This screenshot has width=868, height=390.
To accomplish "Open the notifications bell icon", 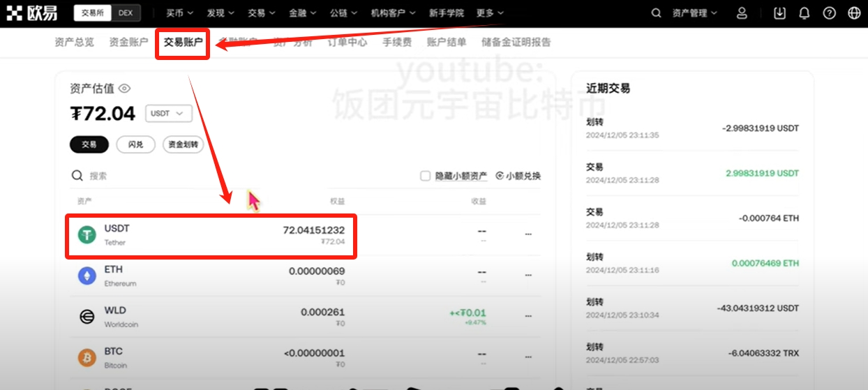I will click(x=805, y=13).
